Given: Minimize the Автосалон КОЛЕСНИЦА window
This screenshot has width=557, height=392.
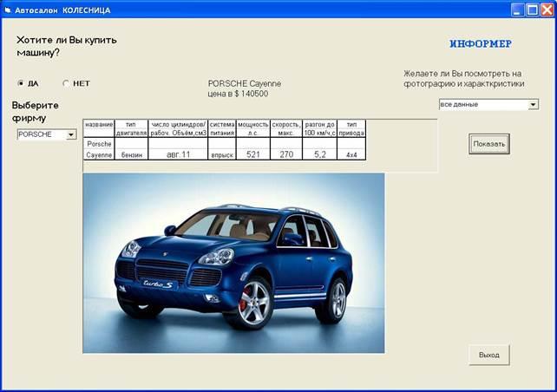Looking at the screenshot, I should coord(516,10).
